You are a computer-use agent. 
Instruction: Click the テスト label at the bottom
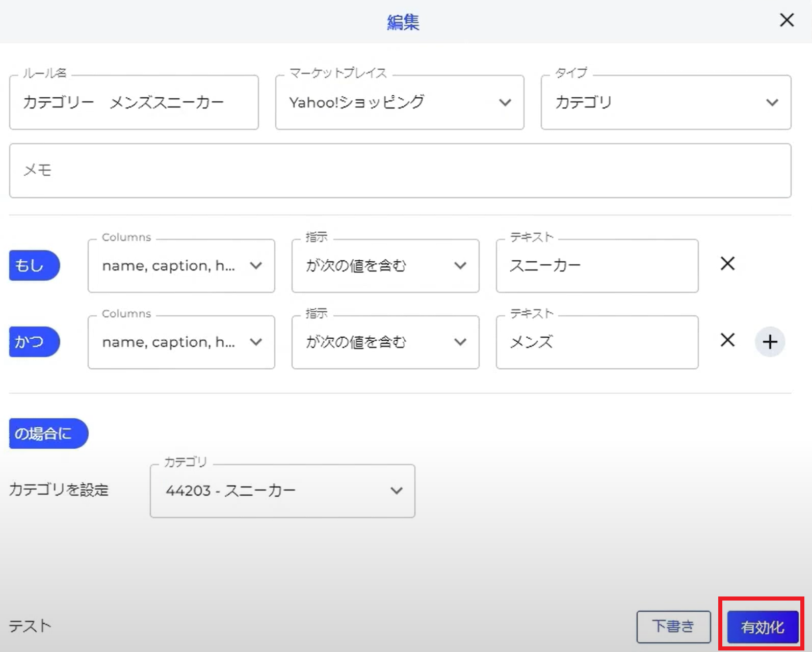point(30,626)
